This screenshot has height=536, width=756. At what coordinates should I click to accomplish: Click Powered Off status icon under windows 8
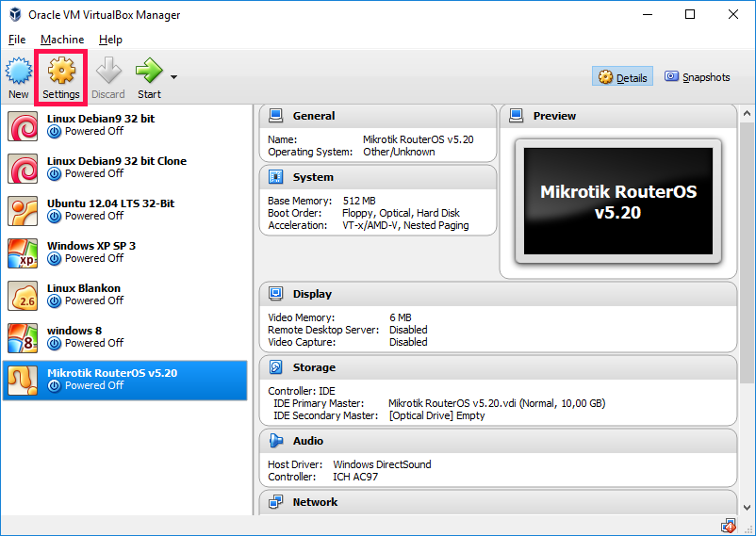pyautogui.click(x=55, y=343)
